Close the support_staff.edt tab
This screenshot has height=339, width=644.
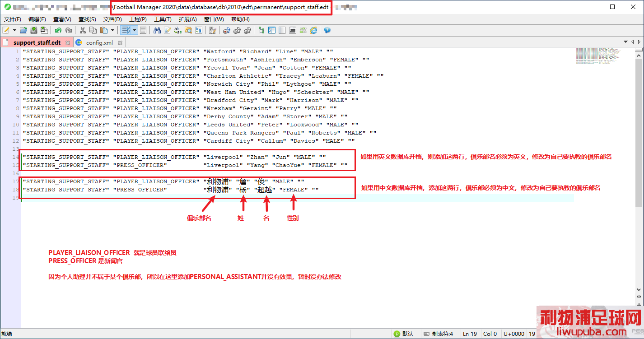tap(68, 43)
